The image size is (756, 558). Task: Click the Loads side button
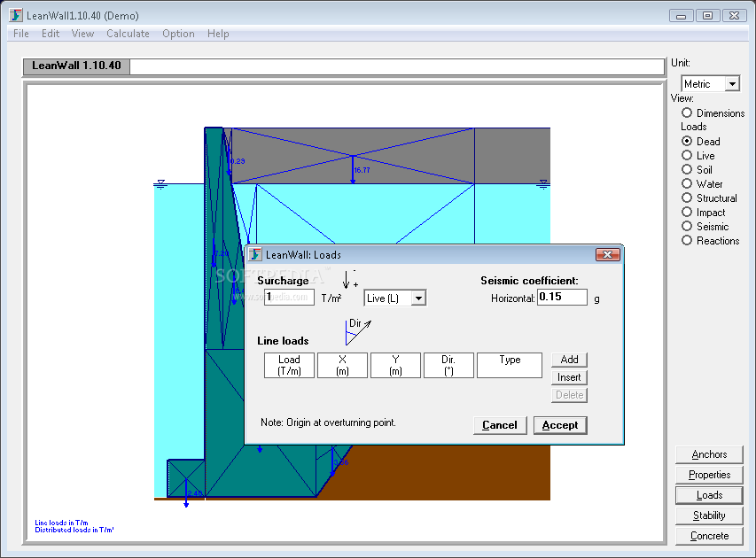point(709,495)
